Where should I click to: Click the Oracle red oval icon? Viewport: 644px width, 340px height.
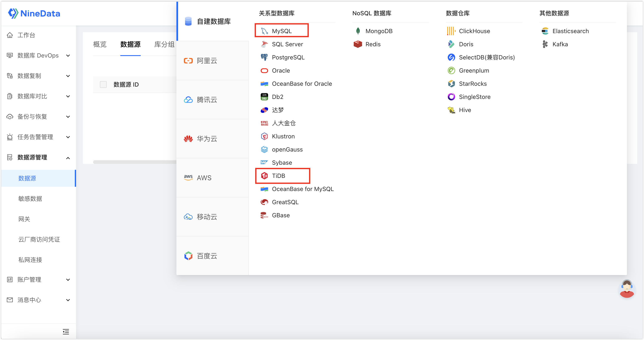click(x=264, y=71)
